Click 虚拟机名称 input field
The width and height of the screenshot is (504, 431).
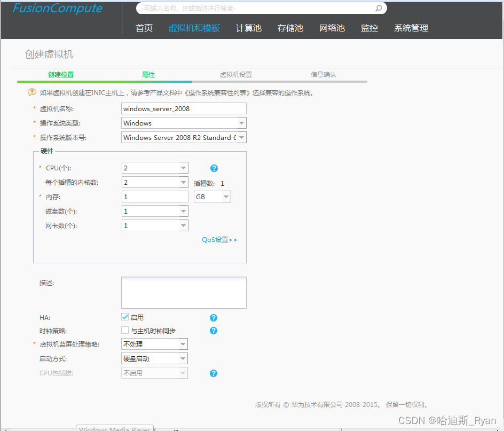(x=184, y=108)
